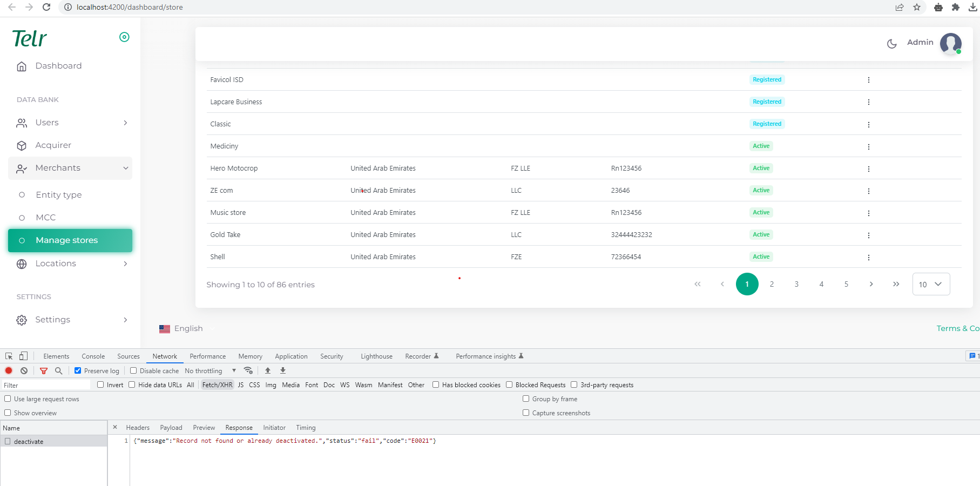Viewport: 980px width, 486px height.
Task: Open actions menu for Mediciny row
Action: 868,146
